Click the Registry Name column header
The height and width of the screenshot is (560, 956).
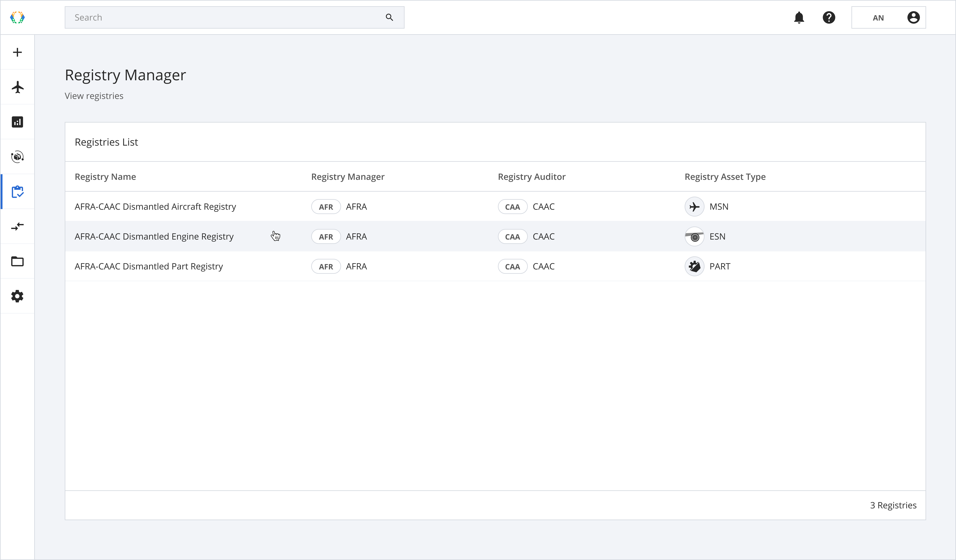pyautogui.click(x=105, y=177)
